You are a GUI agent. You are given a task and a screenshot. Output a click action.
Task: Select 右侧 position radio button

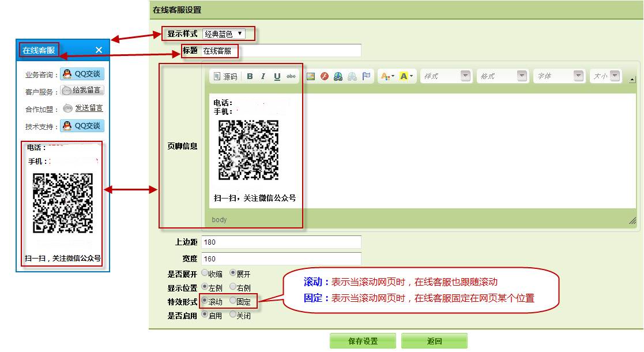pyautogui.click(x=233, y=287)
